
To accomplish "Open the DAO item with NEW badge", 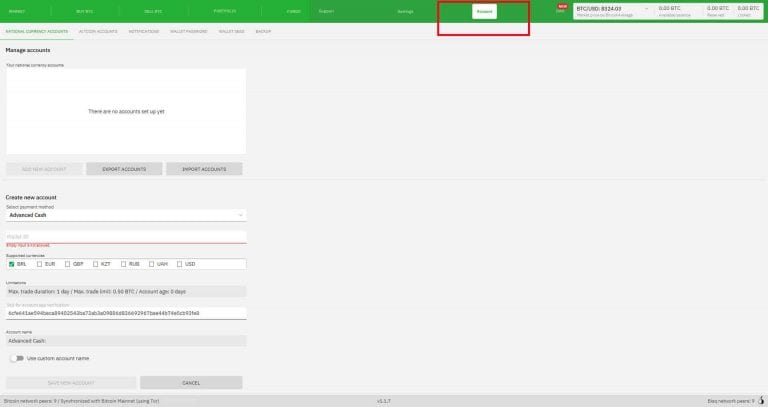I will [x=561, y=9].
